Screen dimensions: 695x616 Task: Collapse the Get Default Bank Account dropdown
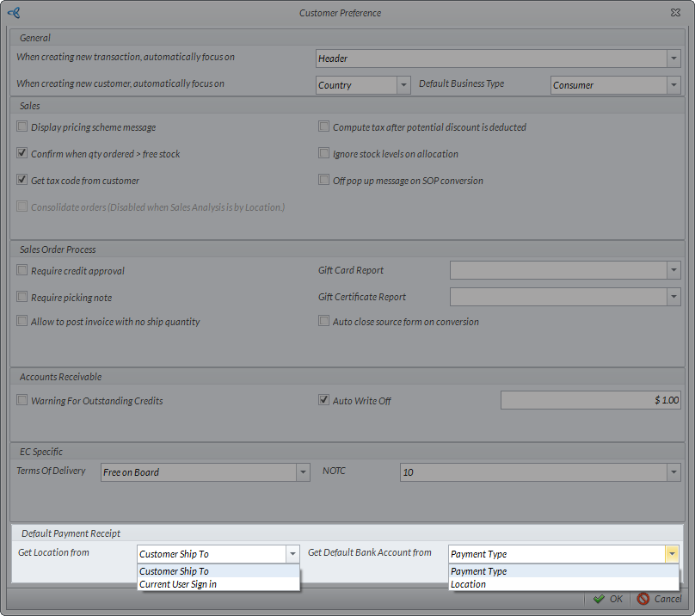(672, 554)
